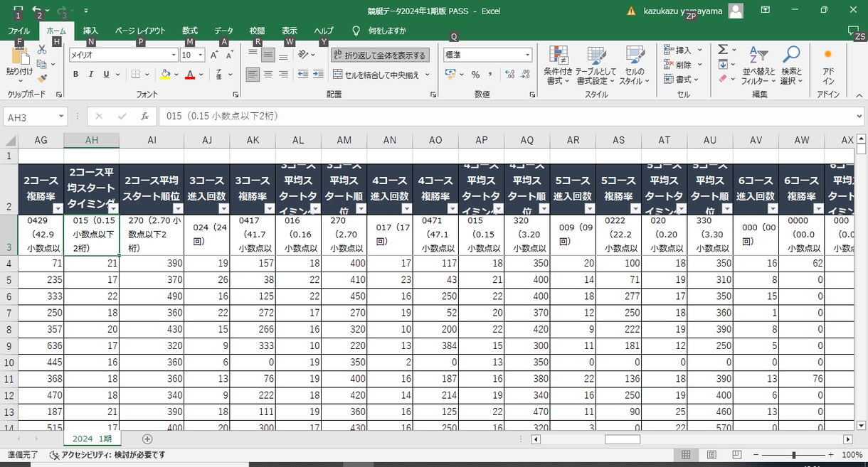Click the scissors Cut icon
Image resolution: width=868 pixels, height=467 pixels.
42,50
